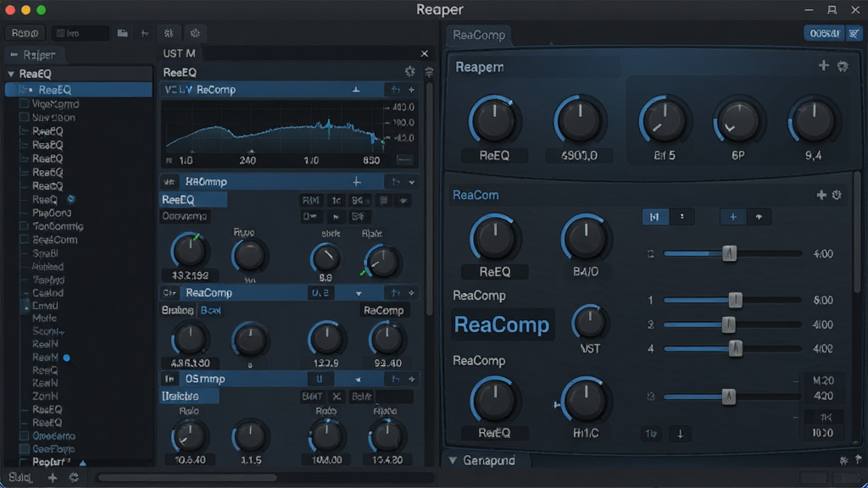868x488 pixels.
Task: Tick the Oroeamo checkbox
Action: pyautogui.click(x=24, y=436)
